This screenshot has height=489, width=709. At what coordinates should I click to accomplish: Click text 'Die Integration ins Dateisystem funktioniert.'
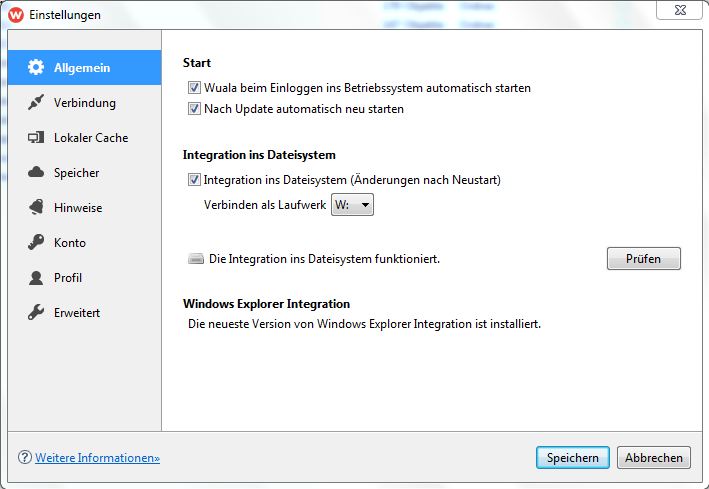(x=324, y=259)
